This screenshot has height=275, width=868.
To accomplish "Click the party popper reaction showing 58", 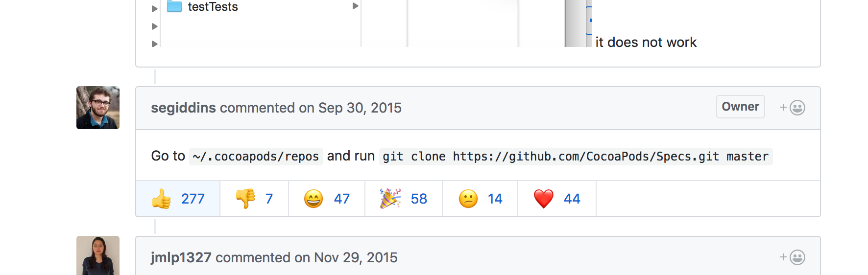I will (404, 199).
